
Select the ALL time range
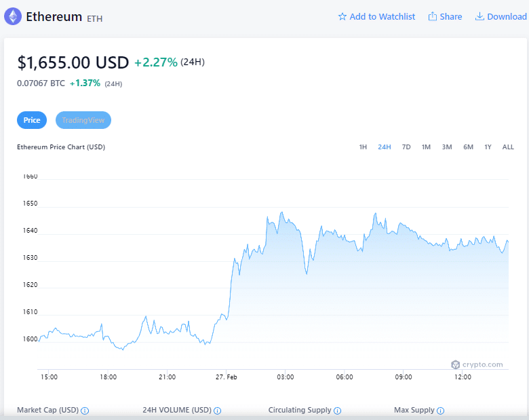[x=508, y=147]
